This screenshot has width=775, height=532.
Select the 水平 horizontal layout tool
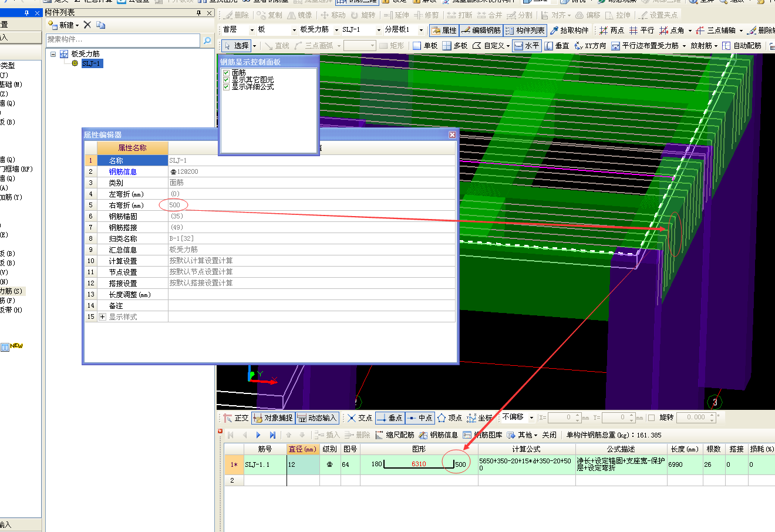(527, 45)
